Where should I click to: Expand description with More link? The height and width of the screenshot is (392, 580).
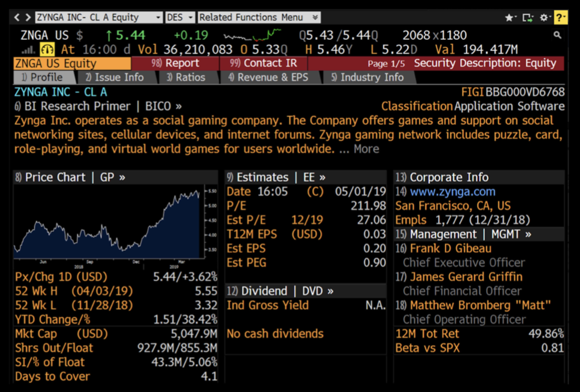pyautogui.click(x=366, y=149)
